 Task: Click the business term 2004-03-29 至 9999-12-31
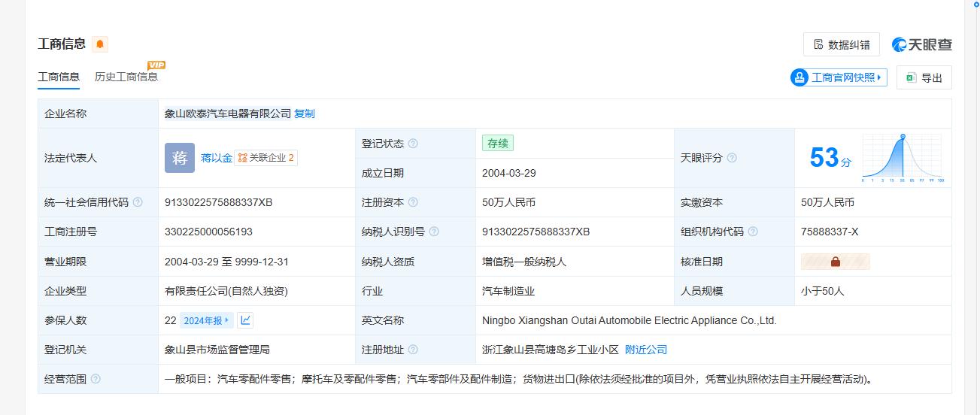tap(226, 262)
